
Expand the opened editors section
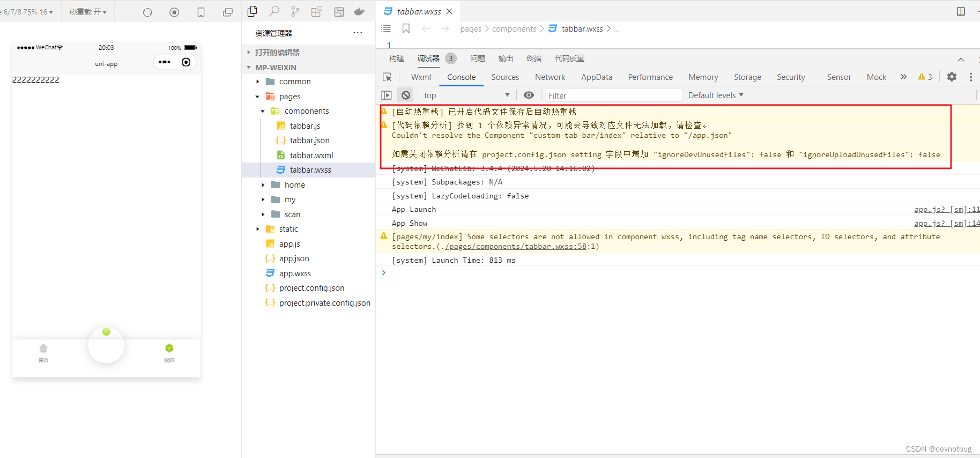308,52
